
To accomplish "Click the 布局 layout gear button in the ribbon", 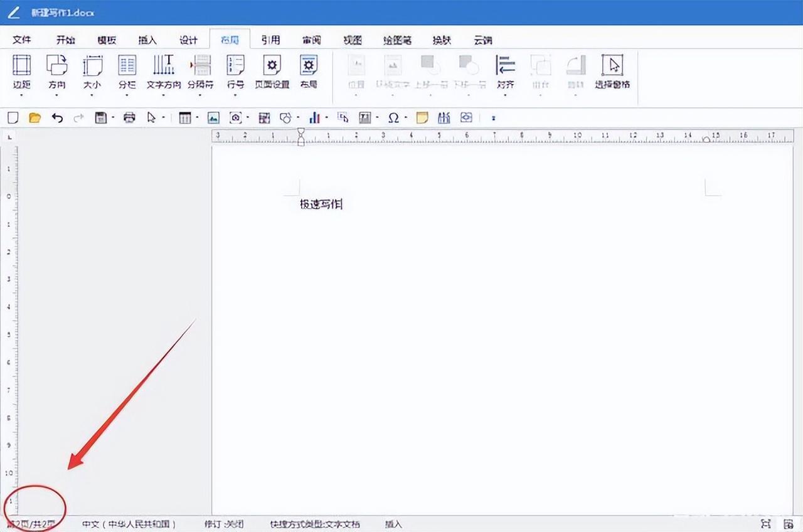I will click(308, 72).
